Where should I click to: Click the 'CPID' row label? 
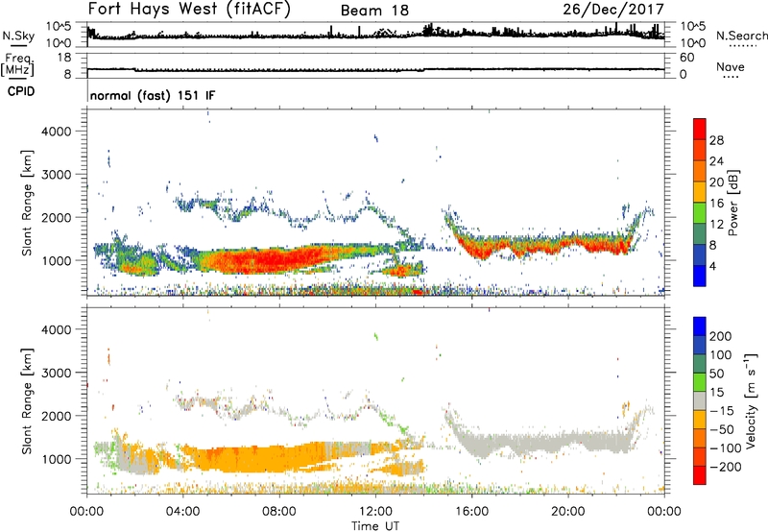pos(21,91)
